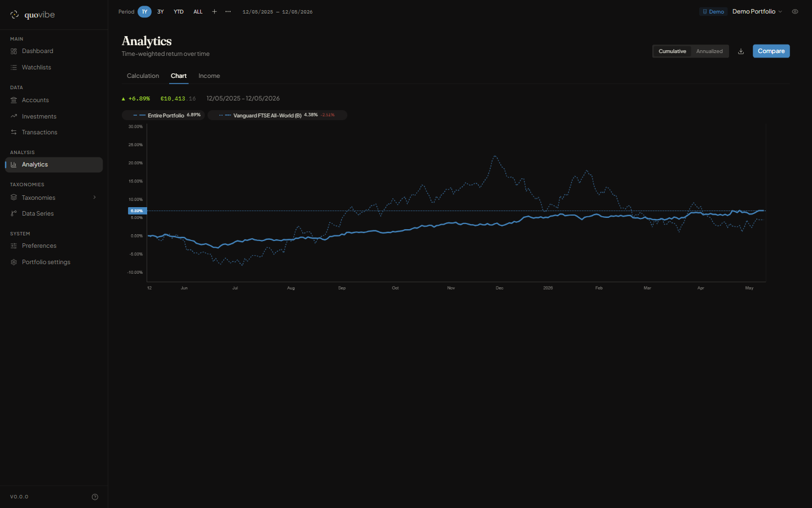
Task: Open Dashboard from sidebar
Action: click(x=54, y=51)
